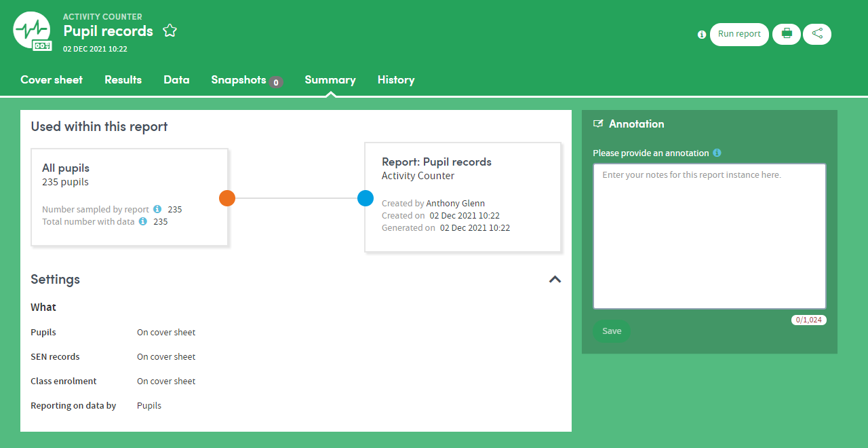Click the 'SEN records' setting label
This screenshot has width=868, height=448.
pyautogui.click(x=55, y=357)
